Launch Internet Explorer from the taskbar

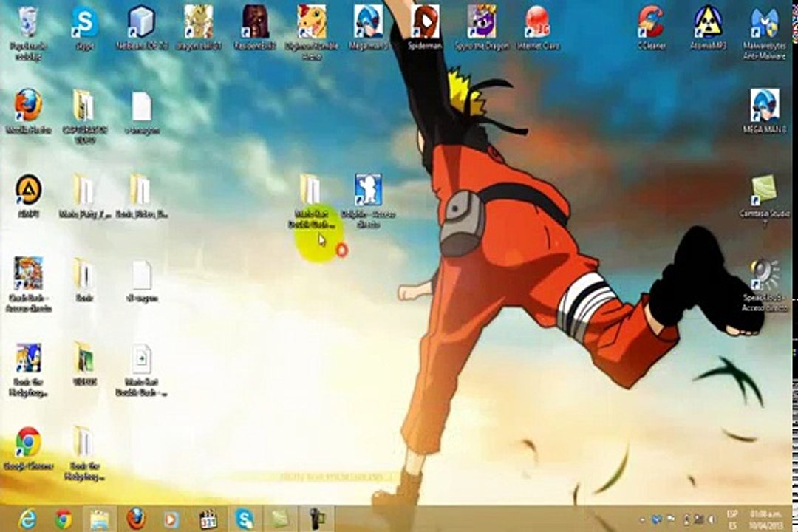pos(27,519)
